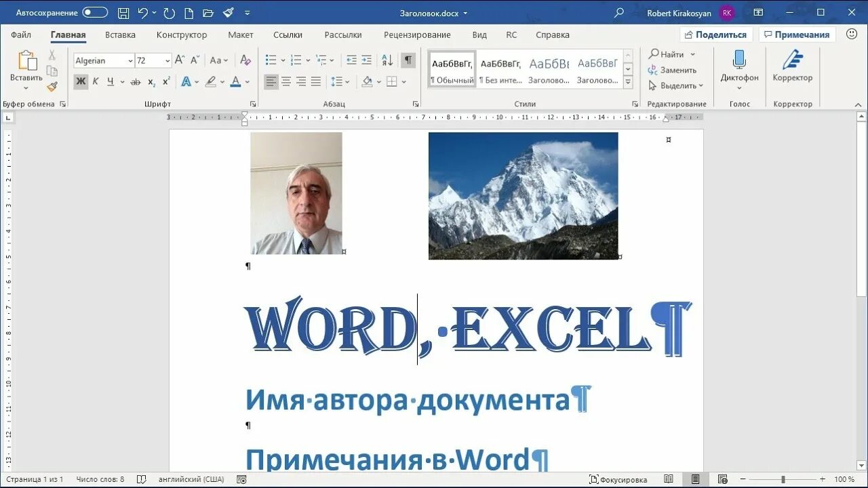This screenshot has width=868, height=488.
Task: Toggle bold formatting with the Ж icon
Action: tap(81, 81)
